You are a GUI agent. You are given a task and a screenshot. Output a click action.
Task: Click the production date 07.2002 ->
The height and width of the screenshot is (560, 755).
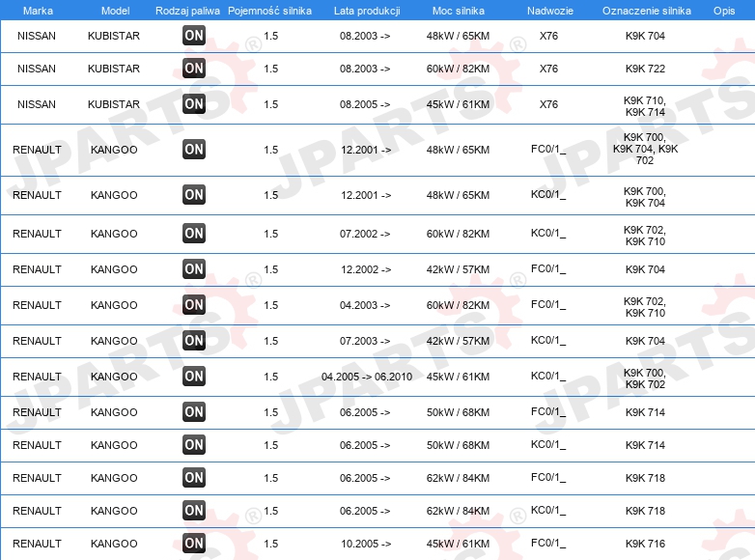(365, 234)
